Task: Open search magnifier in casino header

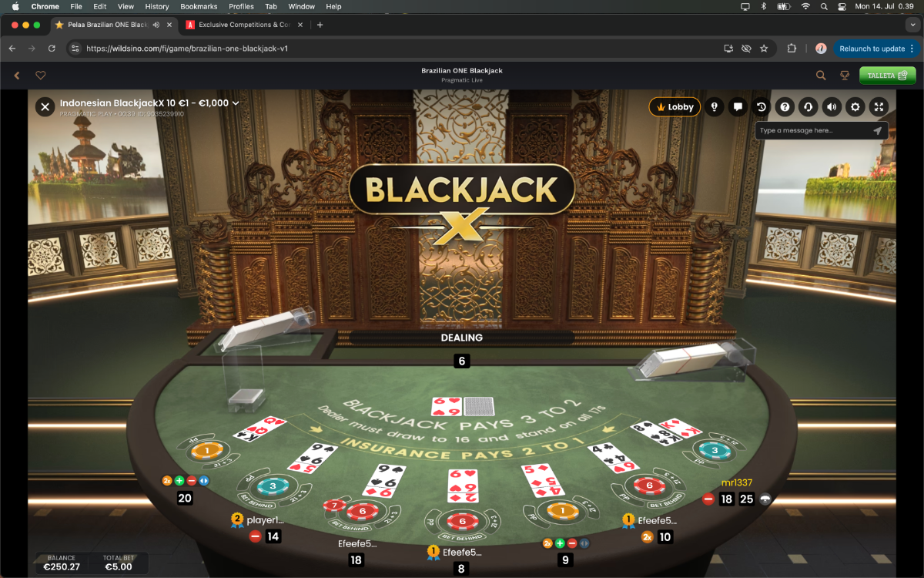Action: click(x=821, y=76)
